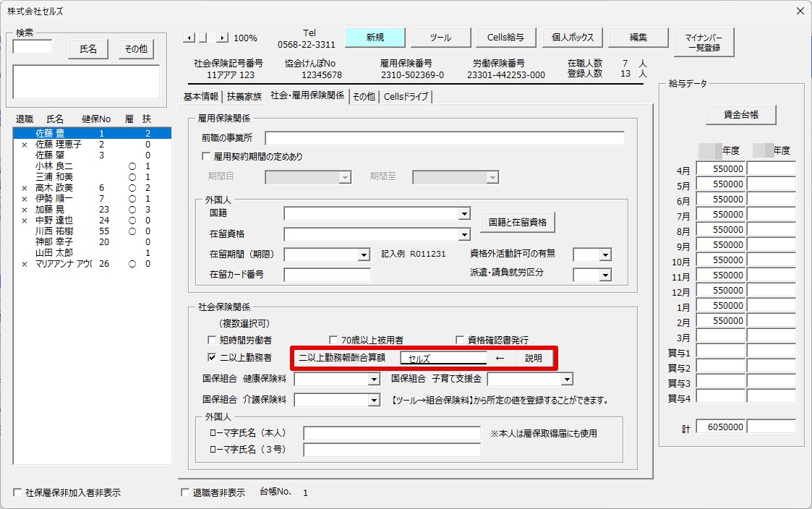Search by 氏名 button
Viewport: 812px width, 509px height.
pos(88,49)
